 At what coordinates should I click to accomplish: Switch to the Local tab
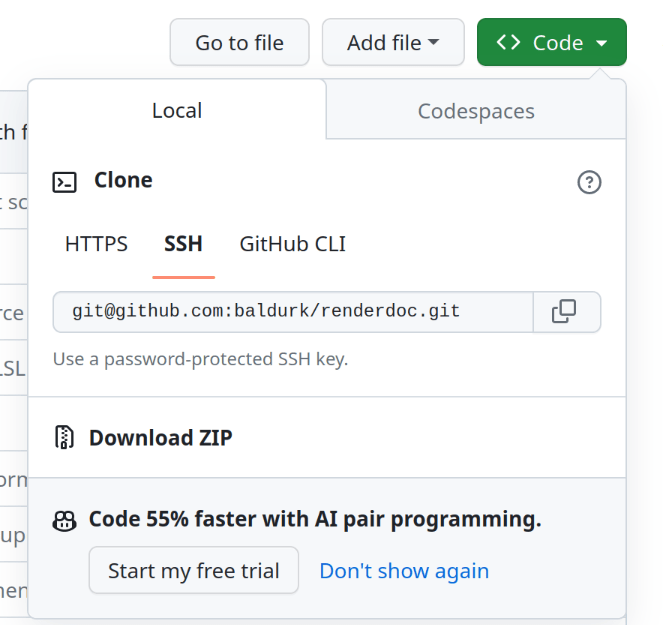point(177,110)
